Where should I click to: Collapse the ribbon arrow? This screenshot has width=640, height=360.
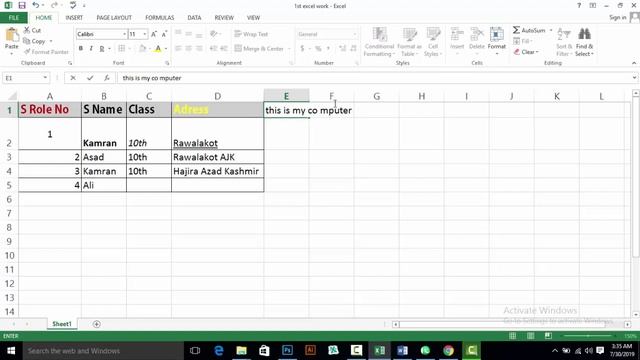633,63
